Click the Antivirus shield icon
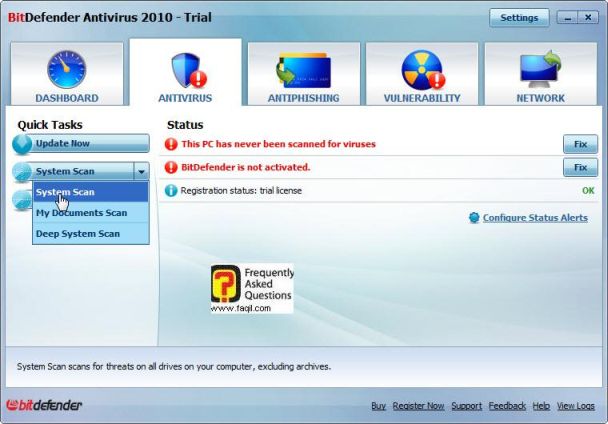This screenshot has height=424, width=608. coord(189,71)
